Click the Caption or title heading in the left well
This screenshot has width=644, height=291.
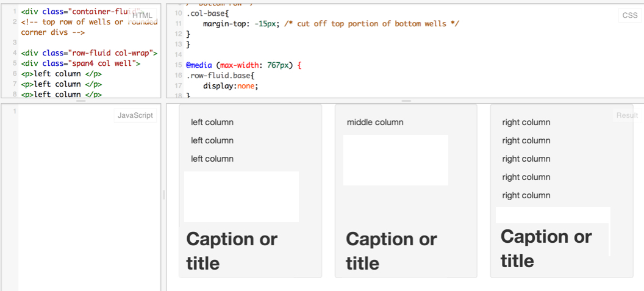coord(232,251)
